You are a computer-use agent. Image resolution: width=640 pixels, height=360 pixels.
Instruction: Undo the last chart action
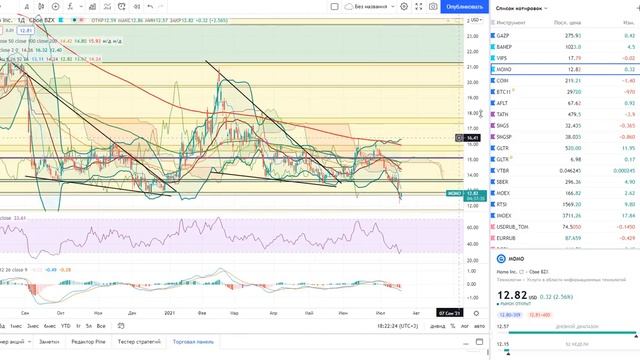(150, 7)
